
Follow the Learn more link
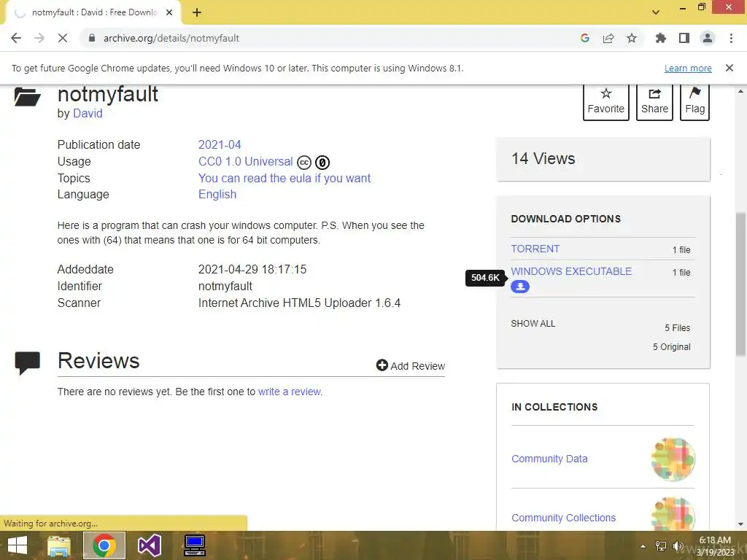click(x=688, y=68)
